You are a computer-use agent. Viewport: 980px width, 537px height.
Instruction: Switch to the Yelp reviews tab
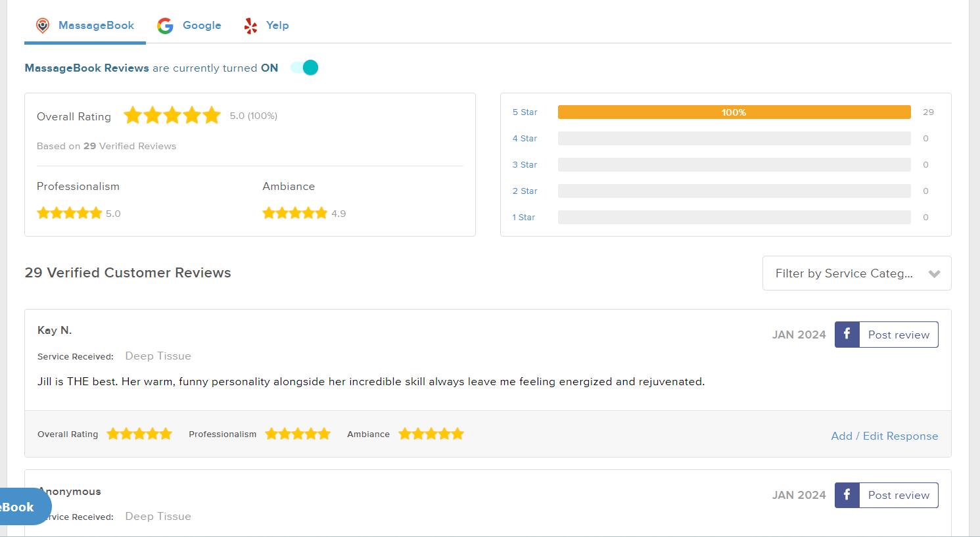coord(266,26)
